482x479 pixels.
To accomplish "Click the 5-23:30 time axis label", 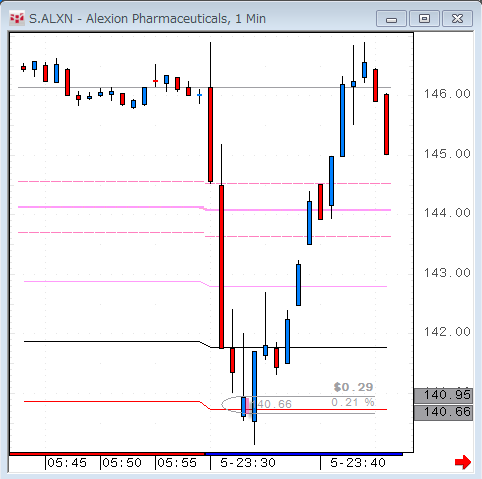I will pyautogui.click(x=248, y=463).
